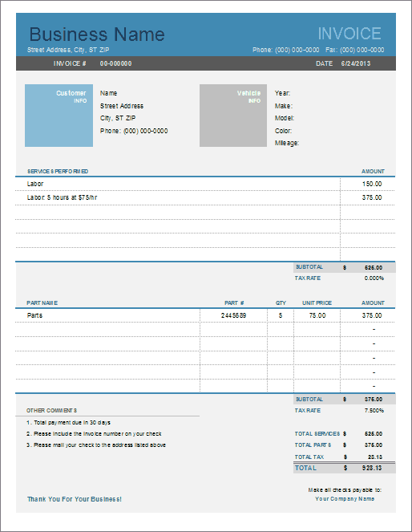412x532 pixels.
Task: Click the blue Customer INFO box
Action: pos(59,116)
